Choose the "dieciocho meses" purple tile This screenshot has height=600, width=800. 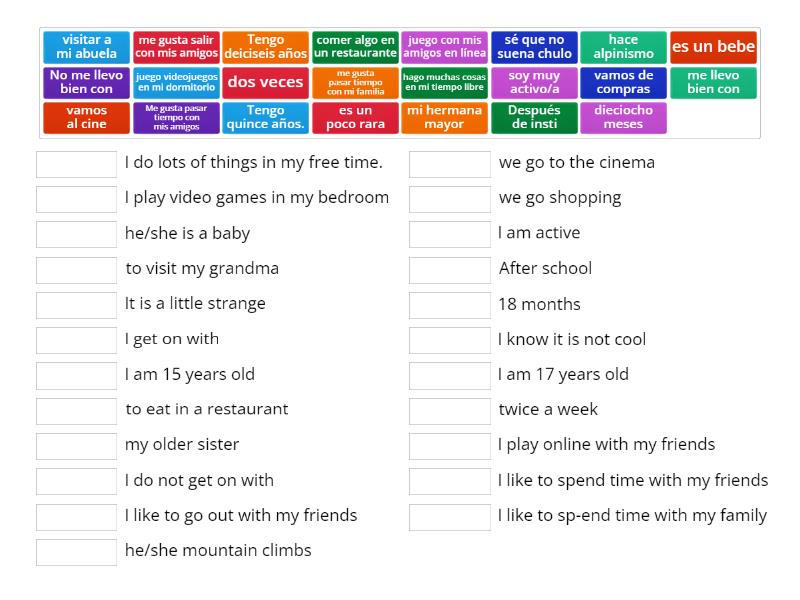(x=626, y=117)
